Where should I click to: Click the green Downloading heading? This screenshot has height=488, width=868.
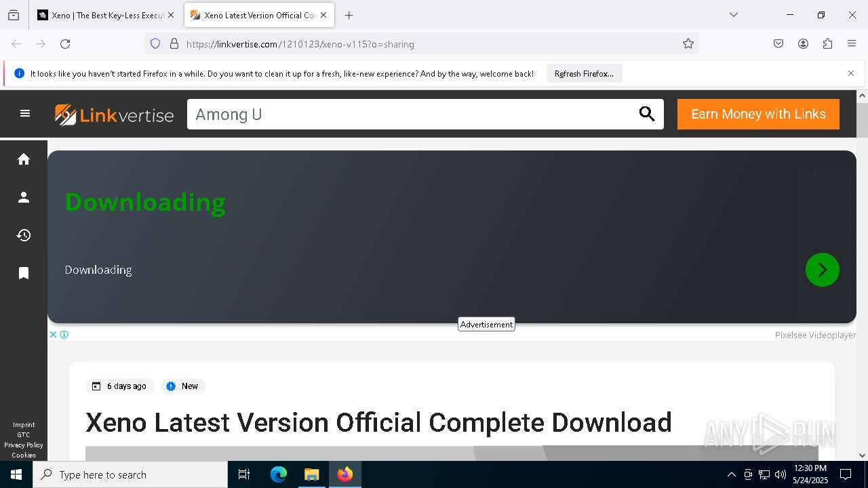tap(145, 202)
